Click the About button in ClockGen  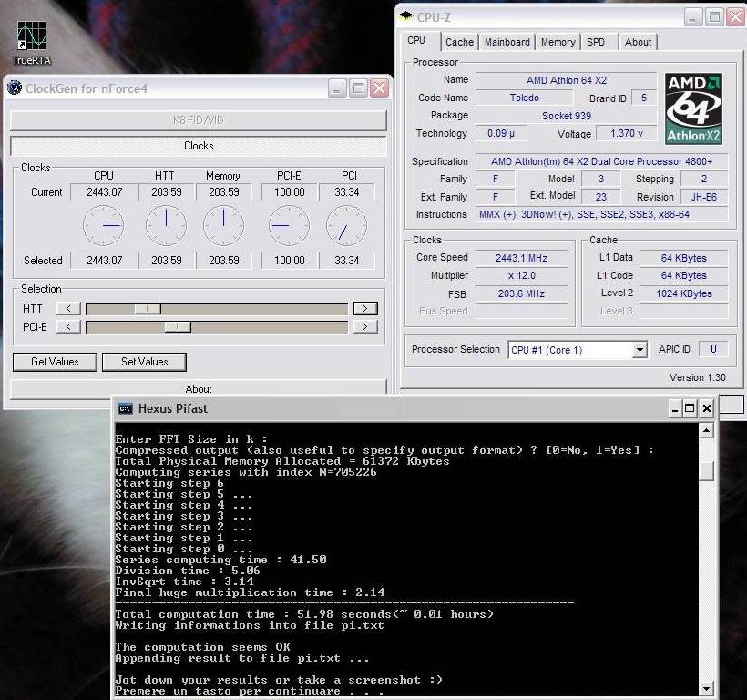pyautogui.click(x=199, y=388)
